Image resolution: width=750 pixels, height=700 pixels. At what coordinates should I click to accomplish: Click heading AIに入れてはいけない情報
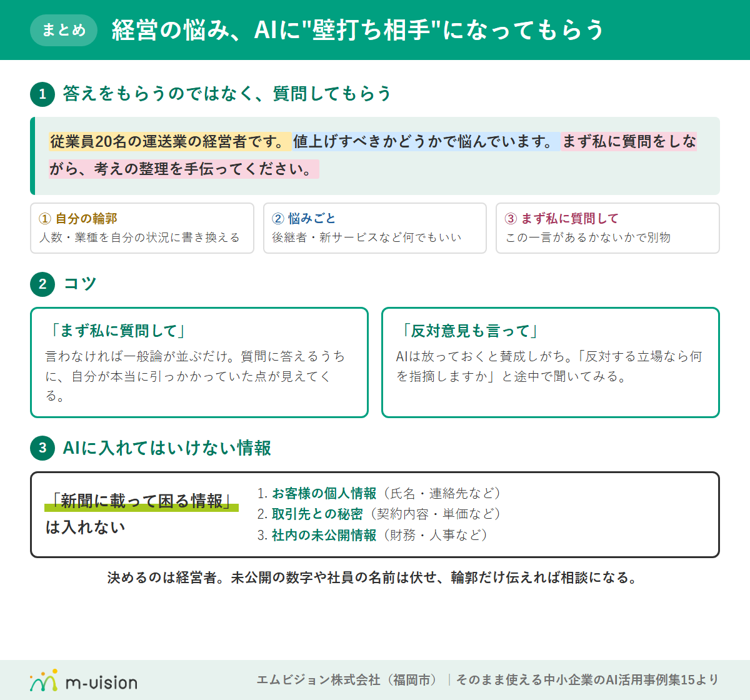pos(167,448)
